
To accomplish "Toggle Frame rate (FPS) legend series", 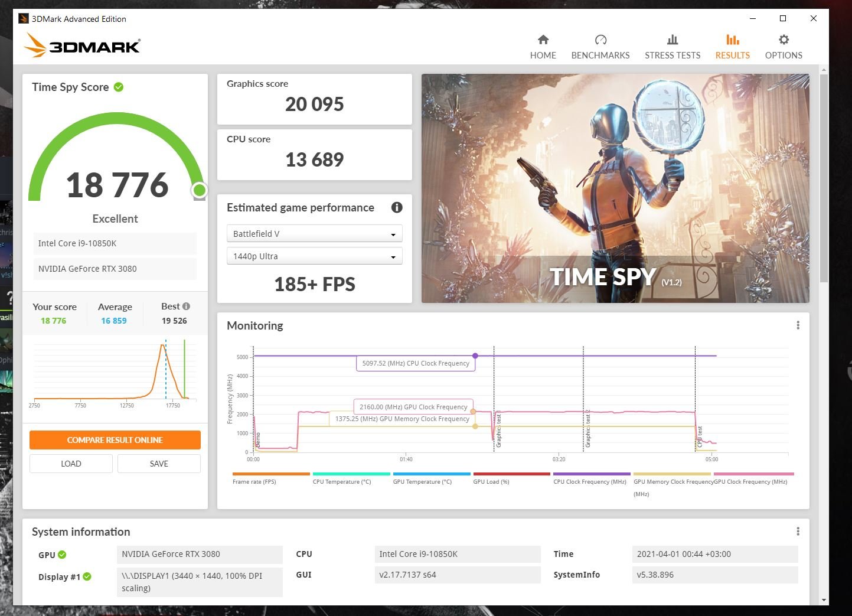I will click(271, 478).
